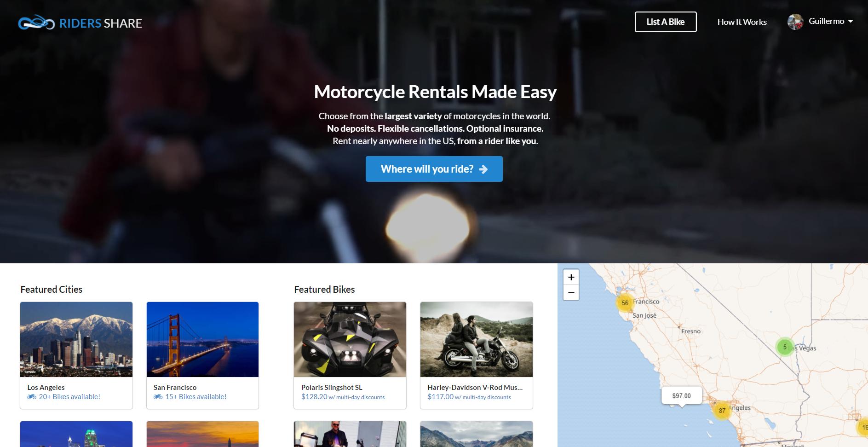Image resolution: width=868 pixels, height=447 pixels.
Task: Open the How It Works page
Action: pyautogui.click(x=742, y=22)
